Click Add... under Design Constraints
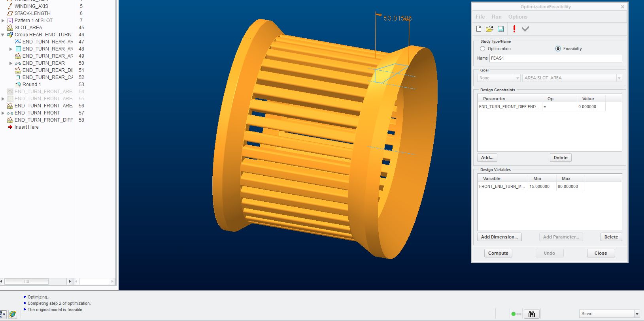Screen dimensions: 644x321 [487, 158]
